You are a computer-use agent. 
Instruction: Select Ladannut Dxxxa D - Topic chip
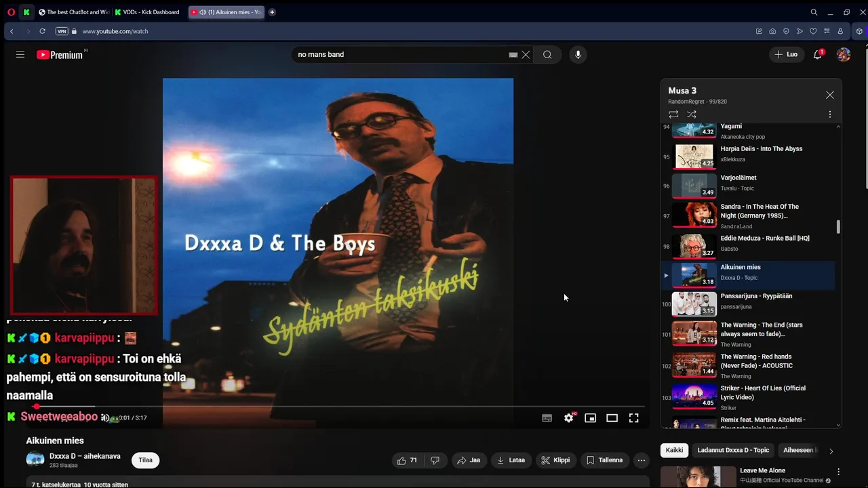tap(733, 450)
